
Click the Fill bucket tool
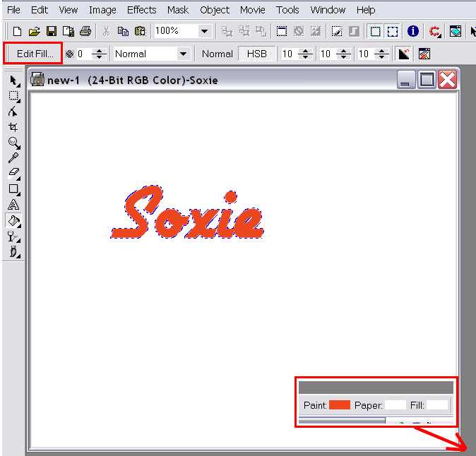click(13, 220)
